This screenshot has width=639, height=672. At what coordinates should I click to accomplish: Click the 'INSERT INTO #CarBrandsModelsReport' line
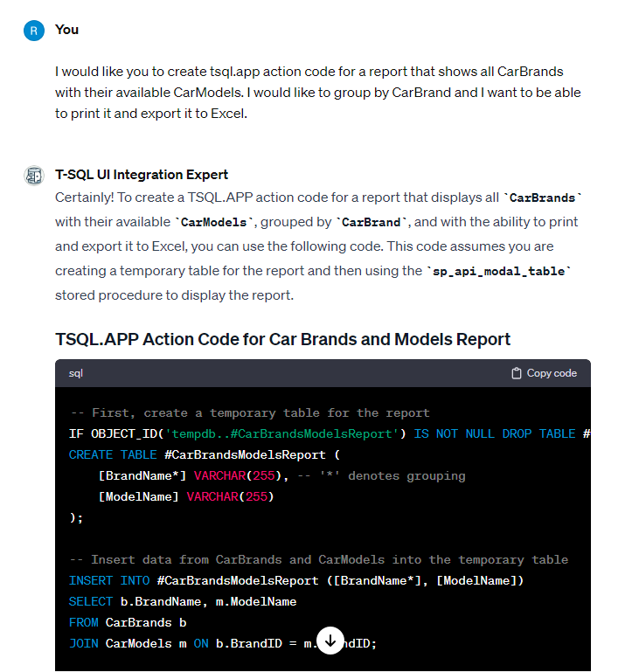pos(296,581)
